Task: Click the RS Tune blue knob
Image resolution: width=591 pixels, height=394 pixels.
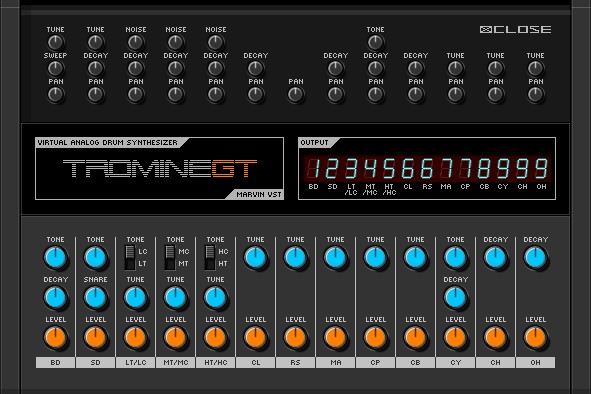Action: [296, 258]
